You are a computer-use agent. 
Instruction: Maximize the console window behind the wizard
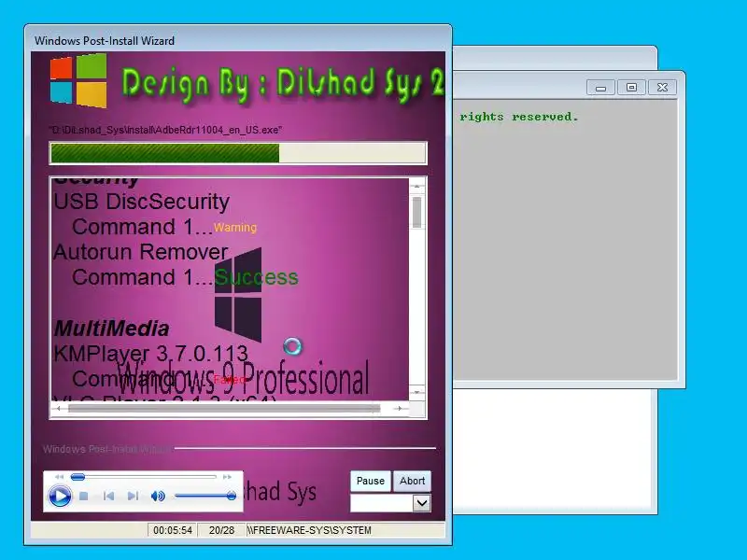tap(631, 88)
